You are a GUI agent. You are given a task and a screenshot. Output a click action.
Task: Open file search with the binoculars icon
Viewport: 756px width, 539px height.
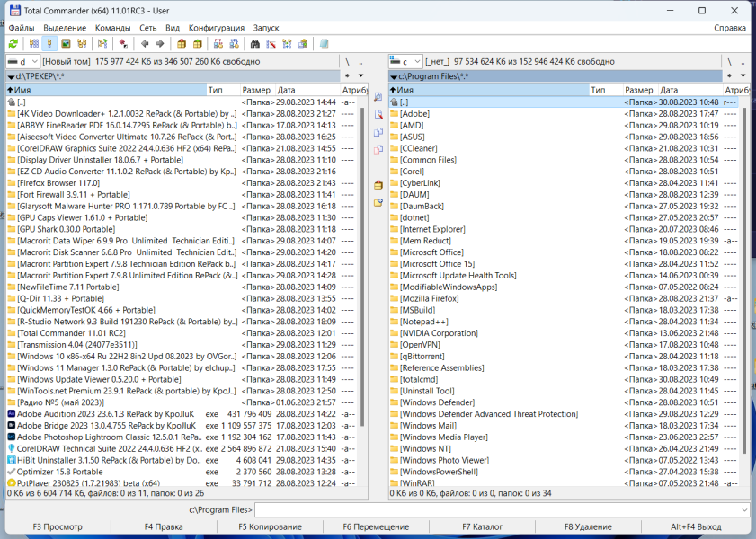tap(255, 44)
